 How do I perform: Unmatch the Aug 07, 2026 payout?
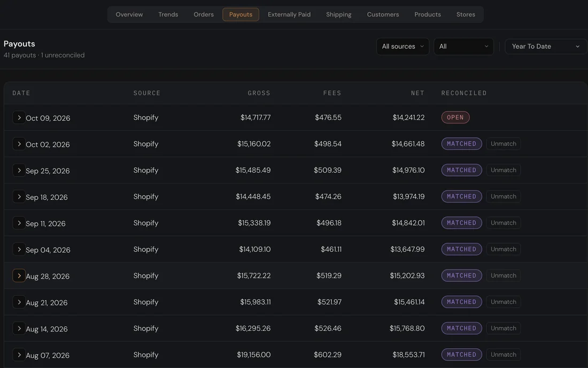tap(503, 355)
